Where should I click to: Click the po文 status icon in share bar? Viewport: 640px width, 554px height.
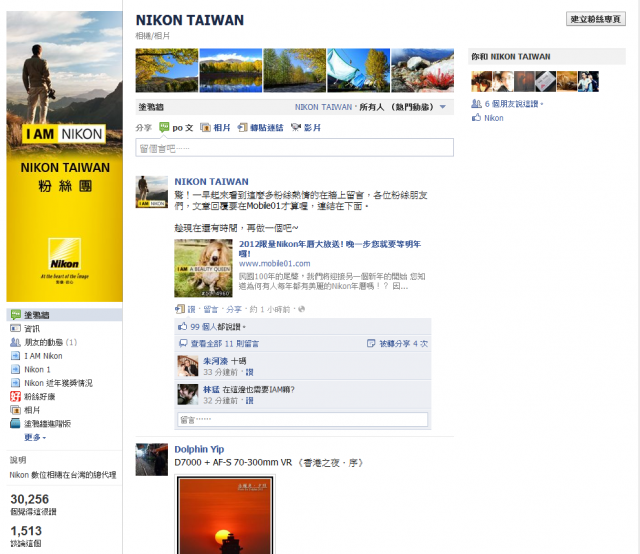coord(164,127)
